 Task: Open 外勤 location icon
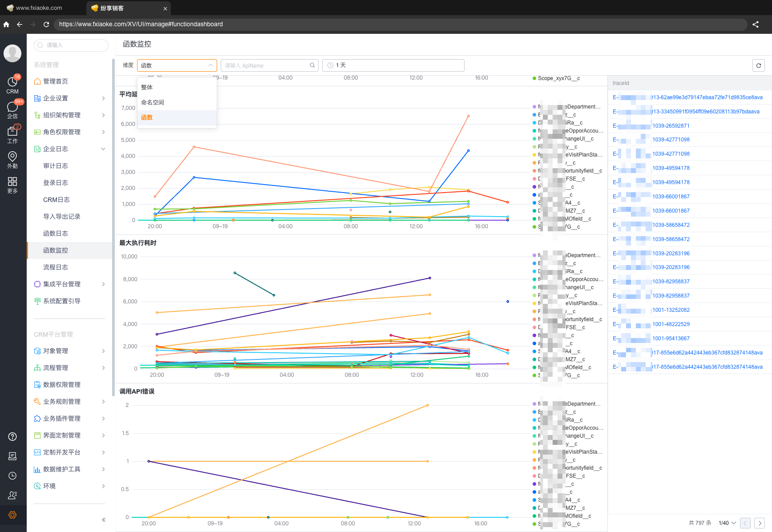tap(12, 159)
